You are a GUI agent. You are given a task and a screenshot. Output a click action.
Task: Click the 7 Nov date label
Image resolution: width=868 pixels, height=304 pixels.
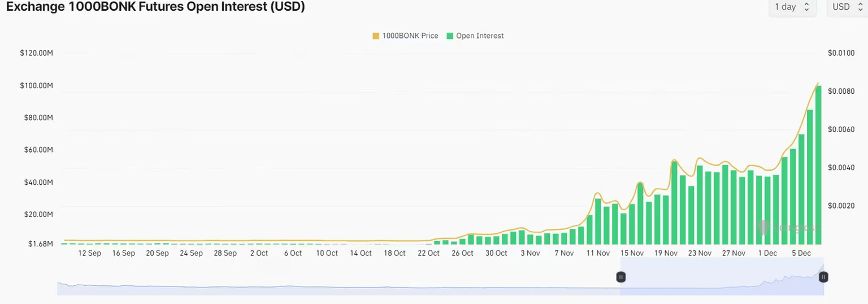tap(564, 253)
